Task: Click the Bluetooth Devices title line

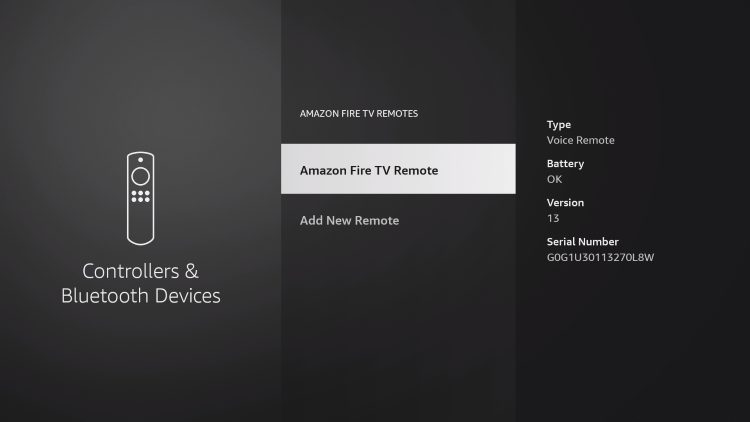Action: (141, 296)
